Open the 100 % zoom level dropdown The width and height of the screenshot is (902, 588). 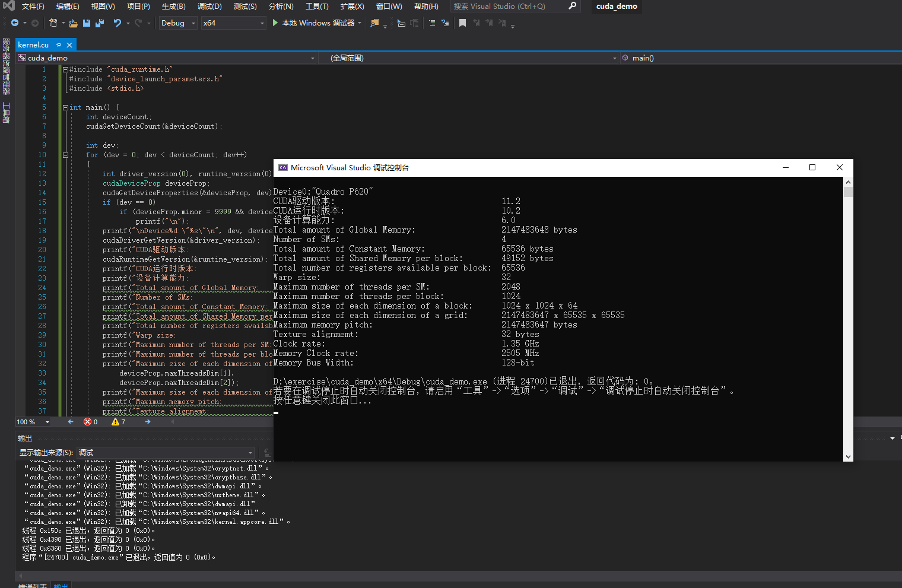(33, 422)
